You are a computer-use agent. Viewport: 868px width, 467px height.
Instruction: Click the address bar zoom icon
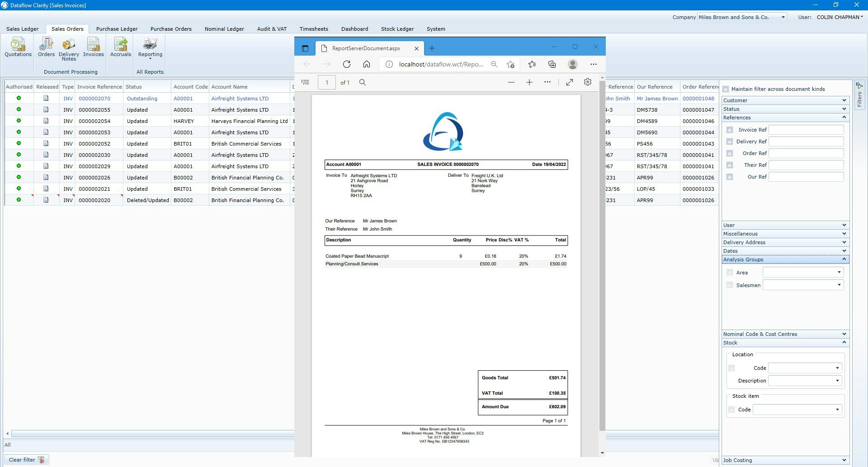coord(494,64)
